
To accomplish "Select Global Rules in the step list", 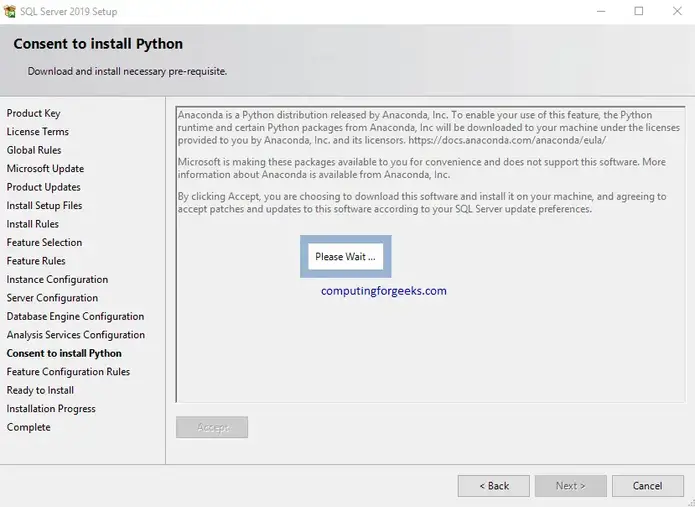I will [34, 150].
